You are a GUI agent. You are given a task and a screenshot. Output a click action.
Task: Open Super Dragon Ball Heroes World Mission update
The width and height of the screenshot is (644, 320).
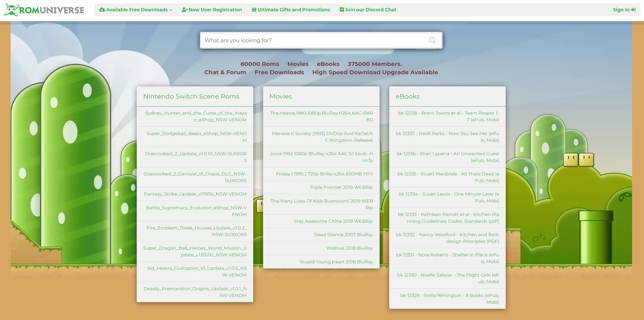tap(195, 251)
